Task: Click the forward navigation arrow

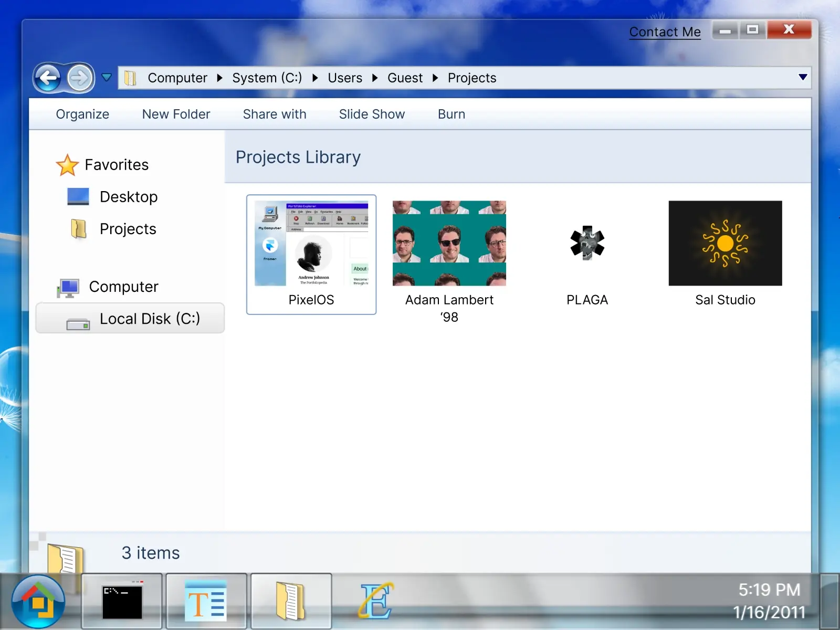Action: [x=80, y=78]
